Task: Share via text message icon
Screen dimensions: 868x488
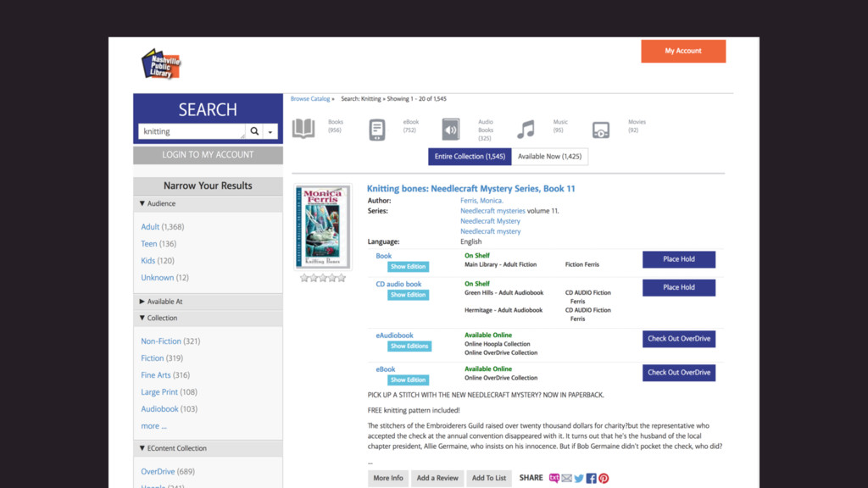Action: tap(554, 478)
